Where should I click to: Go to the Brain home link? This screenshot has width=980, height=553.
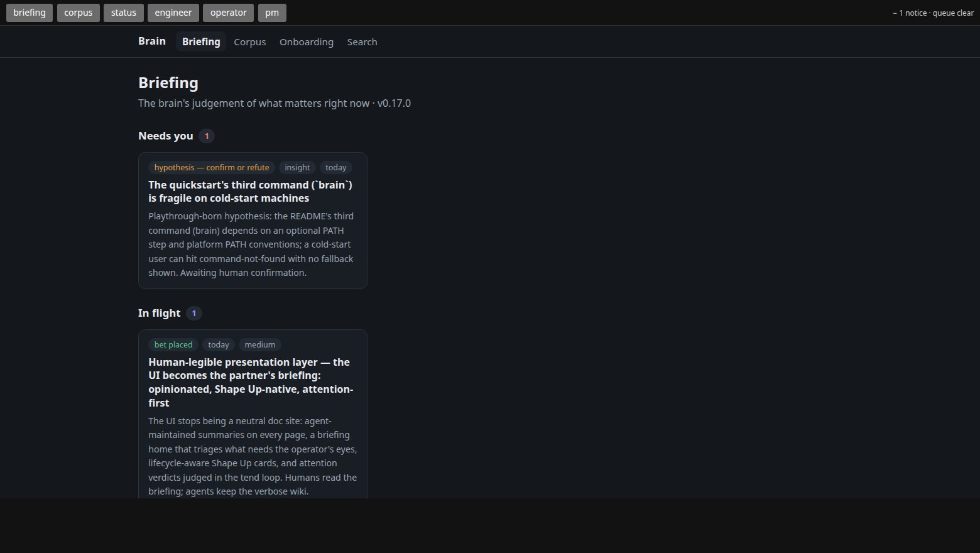tap(152, 41)
